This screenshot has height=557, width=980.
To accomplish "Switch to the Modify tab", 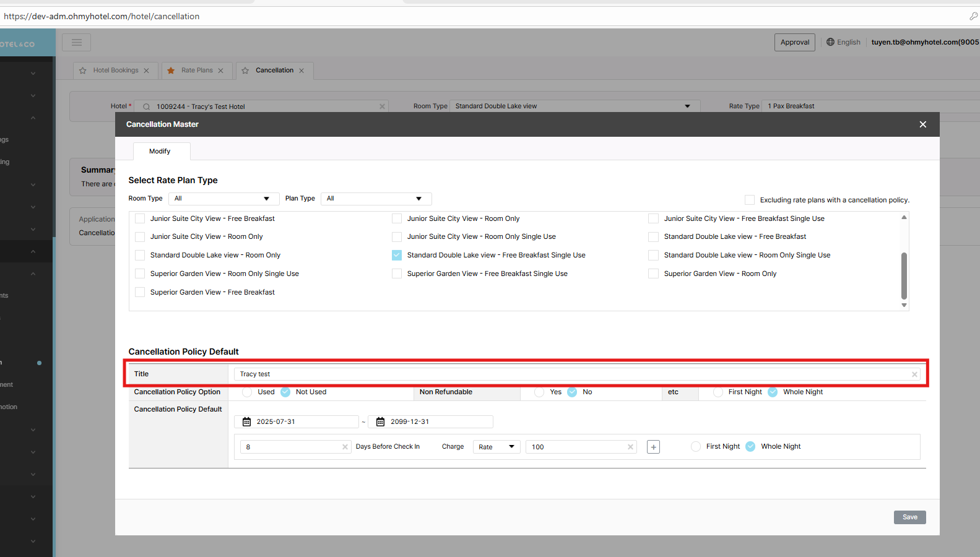I will tap(160, 152).
